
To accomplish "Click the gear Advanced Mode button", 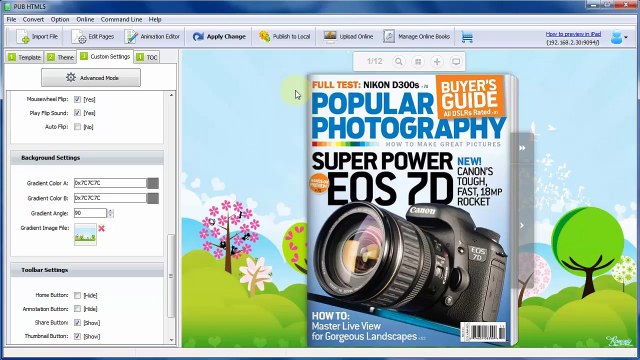I will point(91,78).
